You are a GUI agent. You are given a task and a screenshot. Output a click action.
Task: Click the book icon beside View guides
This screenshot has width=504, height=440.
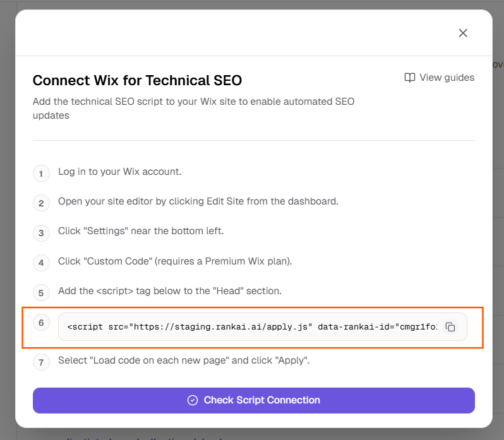click(410, 78)
